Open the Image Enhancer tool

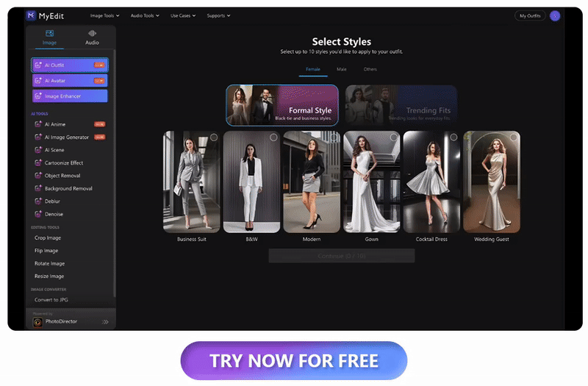pos(70,96)
